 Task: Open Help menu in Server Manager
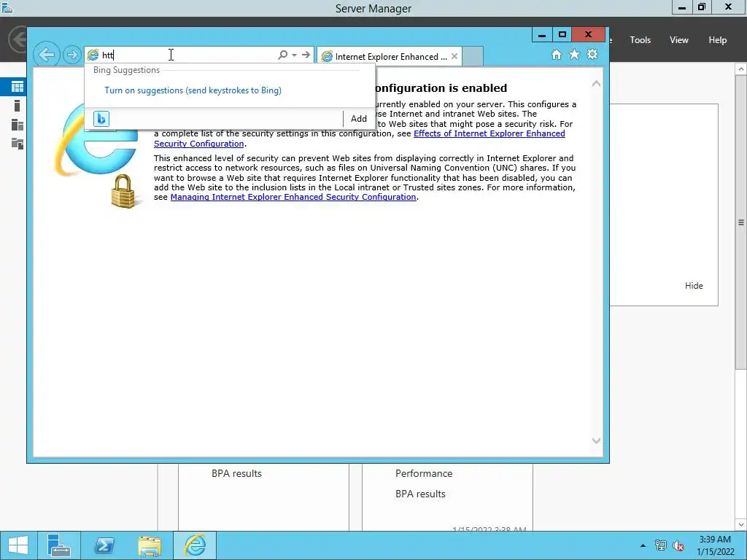[717, 40]
